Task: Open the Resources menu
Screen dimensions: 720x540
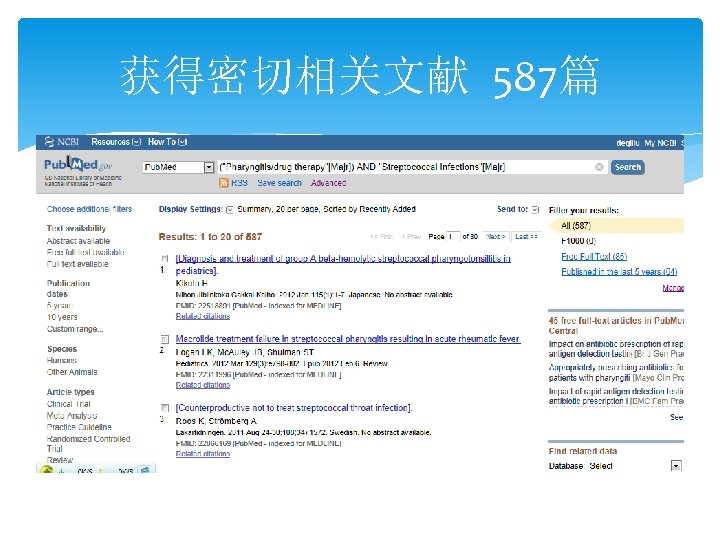Action: pos(116,142)
